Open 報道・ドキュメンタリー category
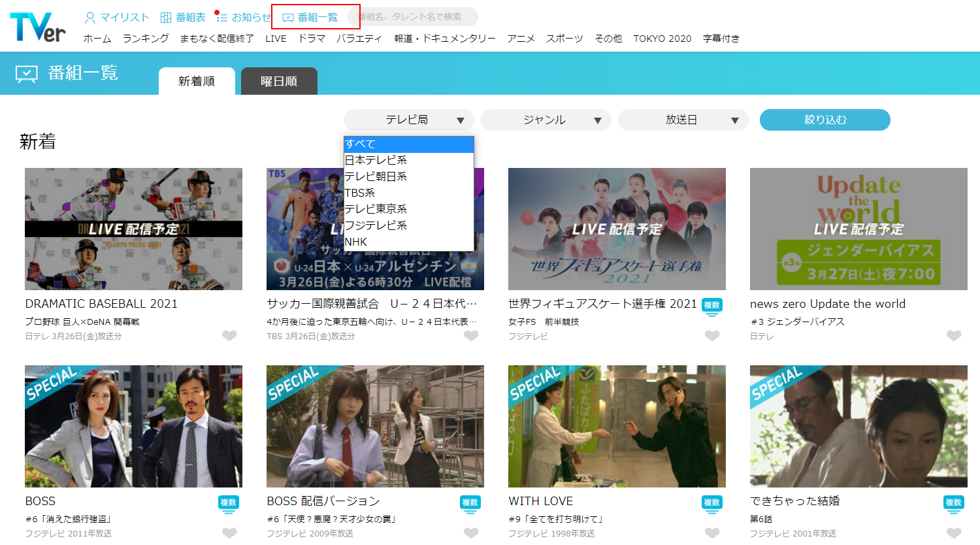The width and height of the screenshot is (980, 545). click(x=445, y=39)
